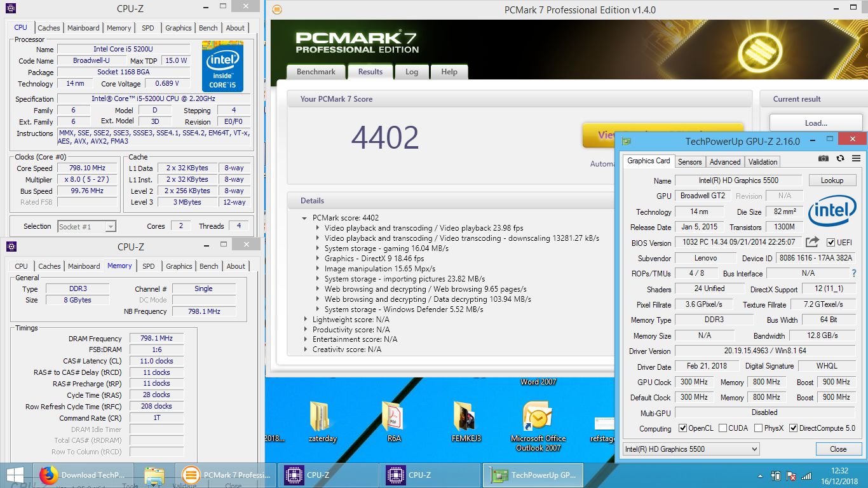Toggle the UEFI checkbox
Viewport: 868px width, 488px height.
(831, 243)
